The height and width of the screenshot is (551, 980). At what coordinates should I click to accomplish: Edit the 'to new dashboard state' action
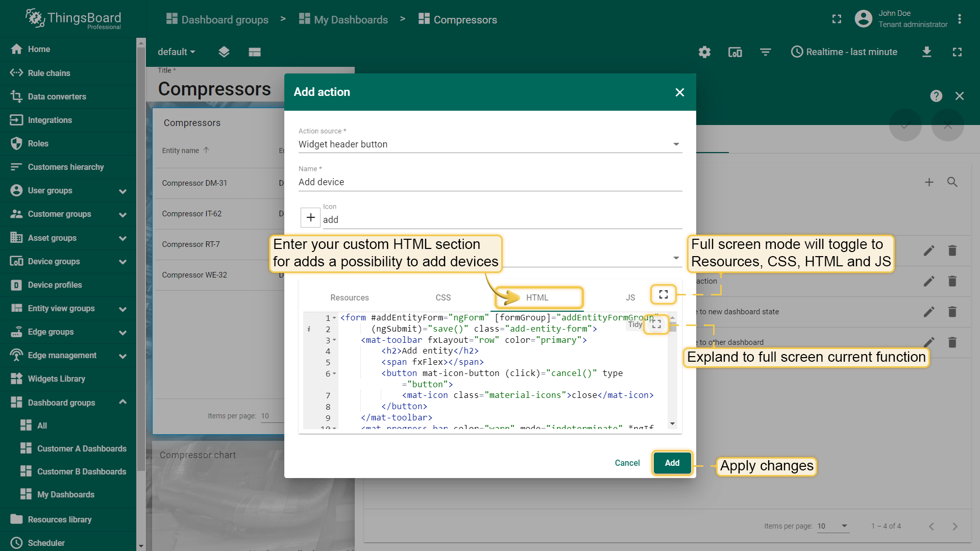[929, 312]
